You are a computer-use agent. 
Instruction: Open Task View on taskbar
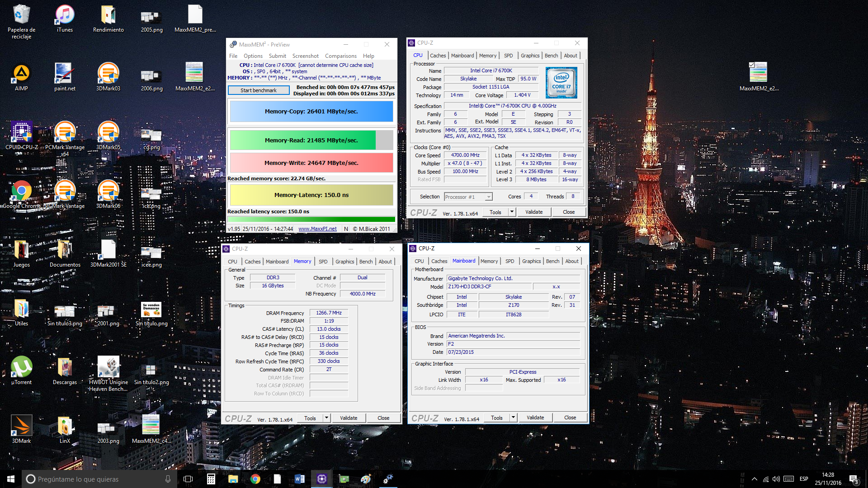coord(188,479)
